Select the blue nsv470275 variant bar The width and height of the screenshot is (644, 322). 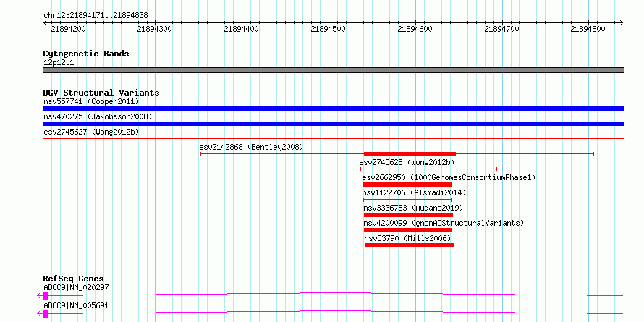[333, 124]
